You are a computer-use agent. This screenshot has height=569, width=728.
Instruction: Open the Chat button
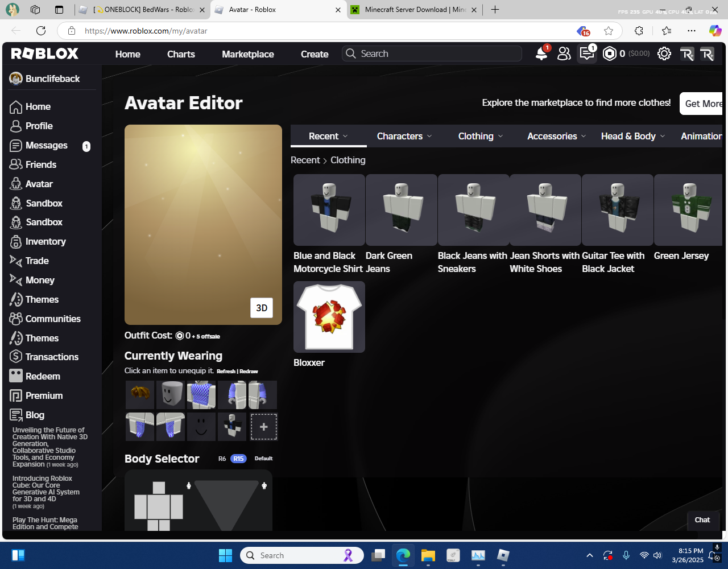pos(702,519)
